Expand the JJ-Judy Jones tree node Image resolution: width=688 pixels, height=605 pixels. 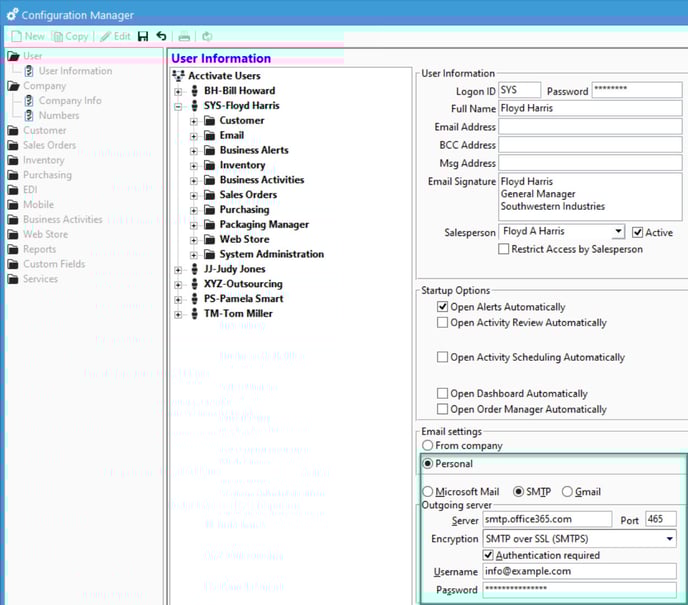tap(178, 270)
